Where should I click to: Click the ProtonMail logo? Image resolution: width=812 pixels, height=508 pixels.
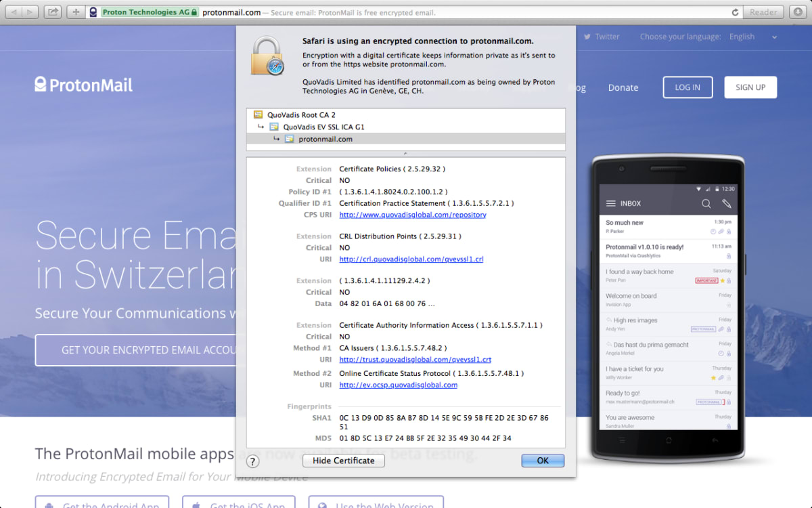(84, 85)
